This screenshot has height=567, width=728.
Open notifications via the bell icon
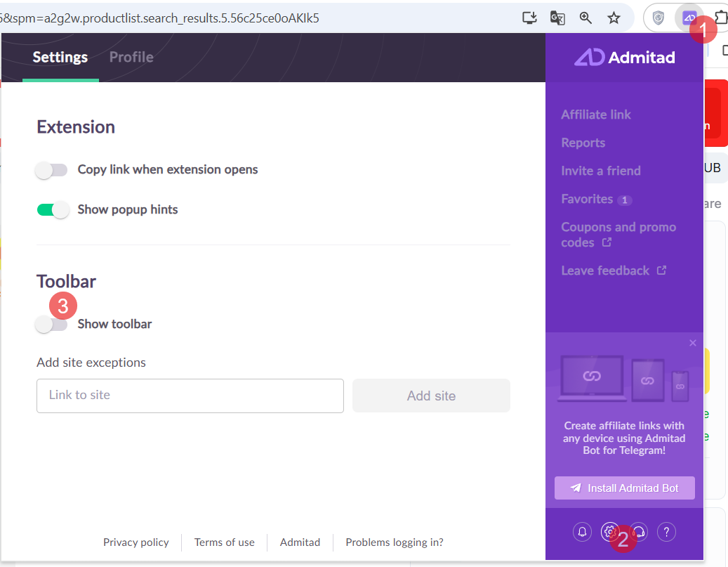(x=582, y=532)
